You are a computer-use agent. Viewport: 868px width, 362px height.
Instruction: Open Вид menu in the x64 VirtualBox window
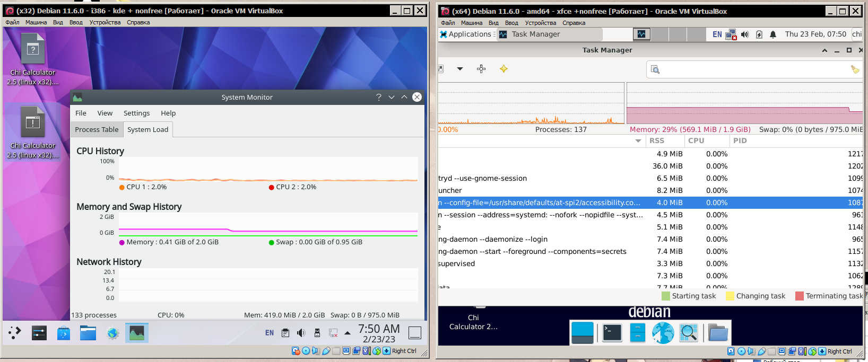493,23
